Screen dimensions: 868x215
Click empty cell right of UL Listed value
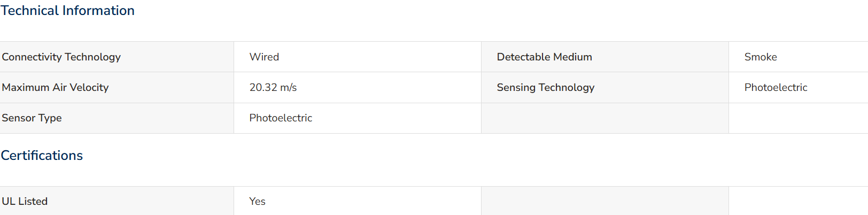click(x=605, y=201)
